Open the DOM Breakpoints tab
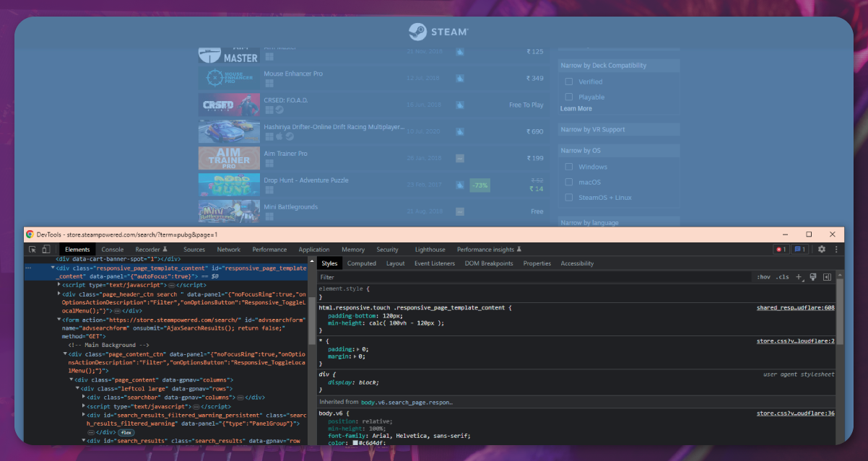 489,263
